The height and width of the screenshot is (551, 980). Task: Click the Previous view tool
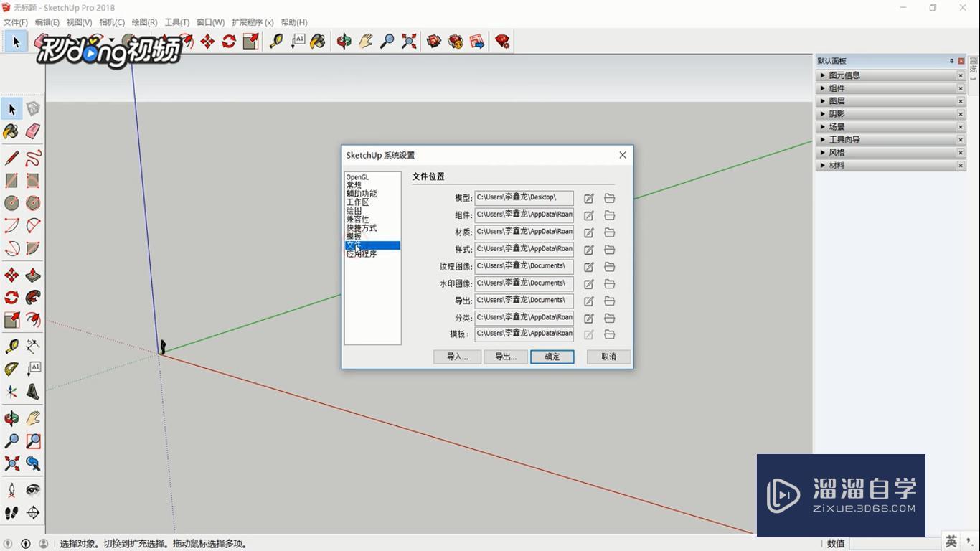[x=33, y=463]
